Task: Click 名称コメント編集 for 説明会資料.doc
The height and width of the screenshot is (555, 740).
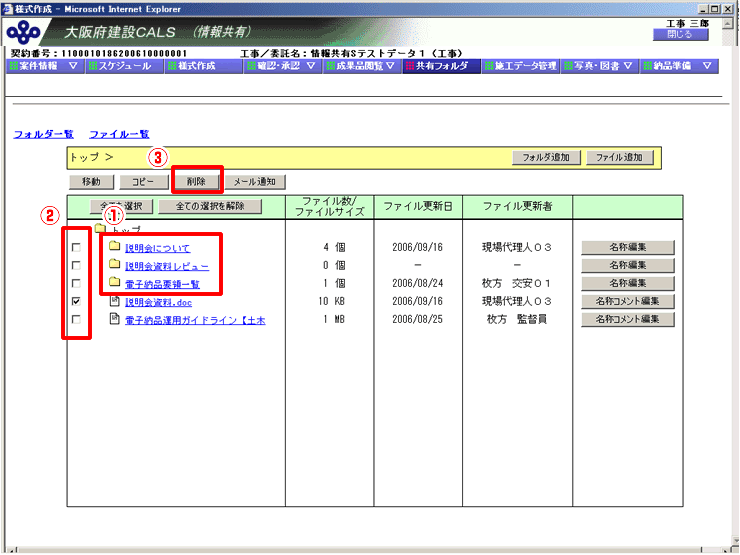Action: click(628, 301)
